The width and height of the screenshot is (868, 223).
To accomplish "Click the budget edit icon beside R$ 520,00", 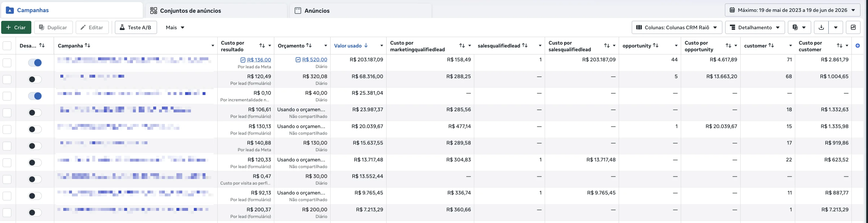I will pos(298,60).
